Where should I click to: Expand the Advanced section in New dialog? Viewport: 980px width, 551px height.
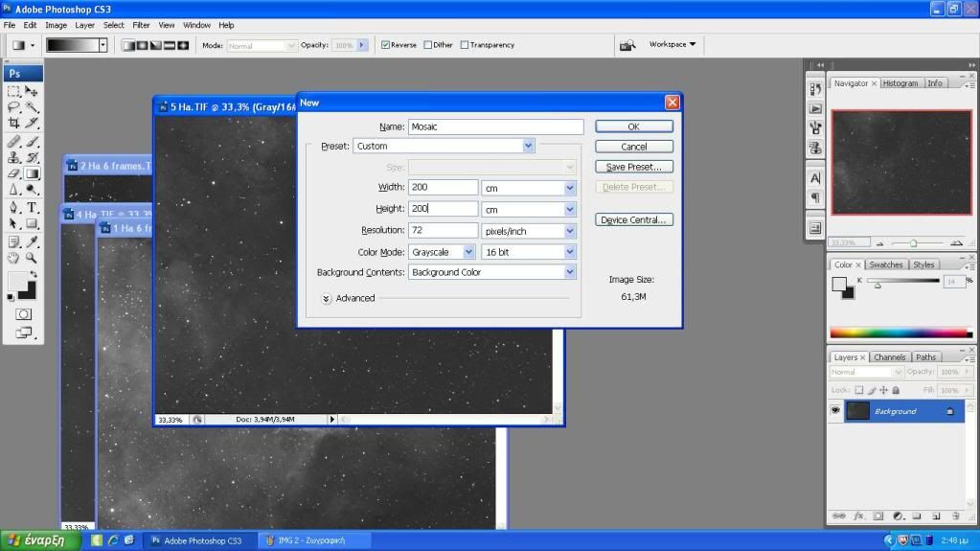327,298
